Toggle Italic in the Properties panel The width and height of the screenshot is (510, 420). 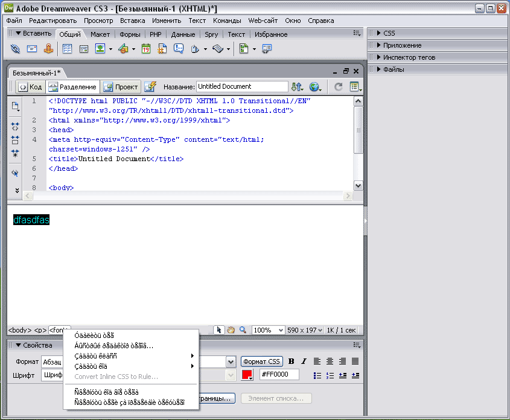coord(304,361)
